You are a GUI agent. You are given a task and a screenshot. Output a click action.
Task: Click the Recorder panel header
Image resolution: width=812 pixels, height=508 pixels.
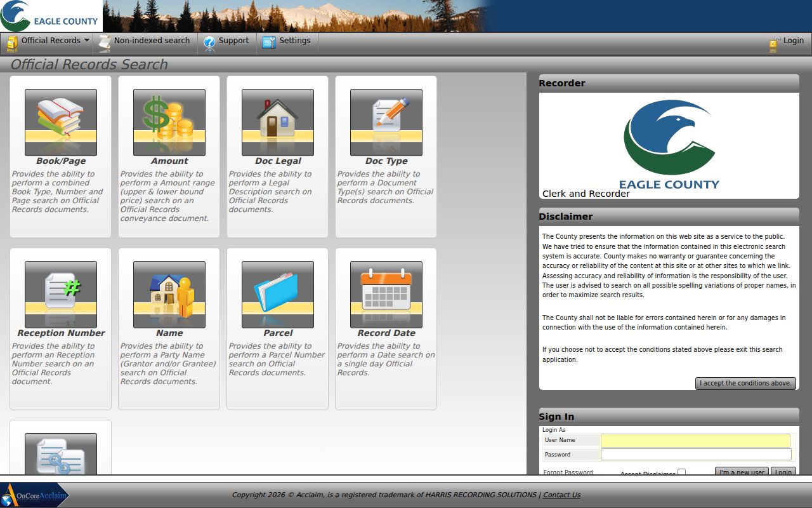pos(669,83)
